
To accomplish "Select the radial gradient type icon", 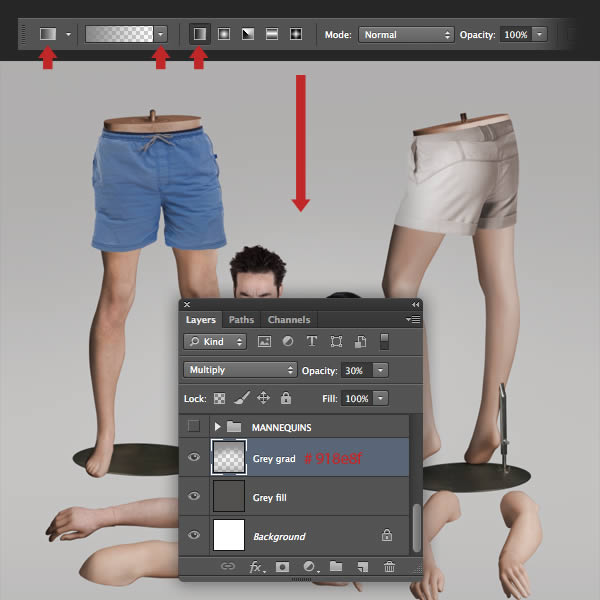I will click(x=223, y=34).
